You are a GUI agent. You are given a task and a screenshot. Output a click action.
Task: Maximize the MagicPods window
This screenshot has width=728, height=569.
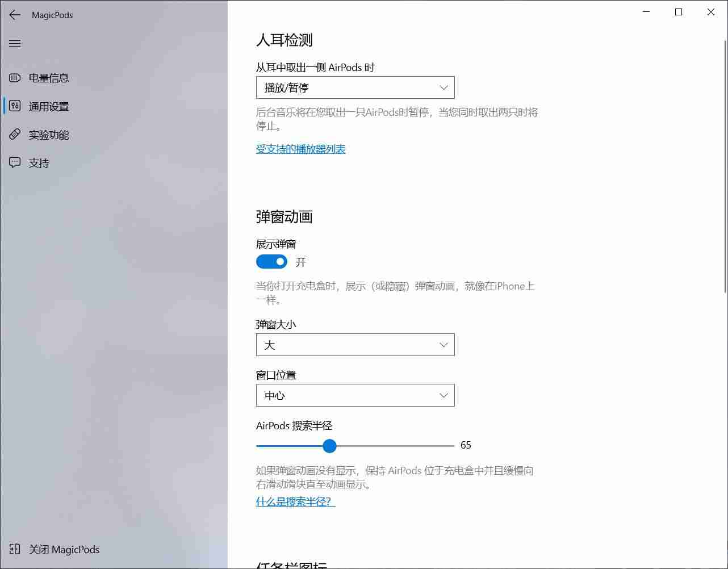click(x=679, y=12)
